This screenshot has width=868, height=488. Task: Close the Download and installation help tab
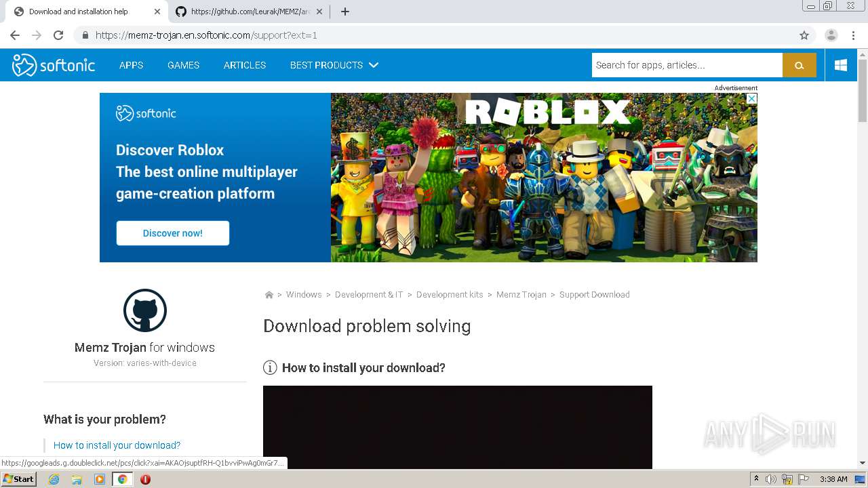coord(157,12)
